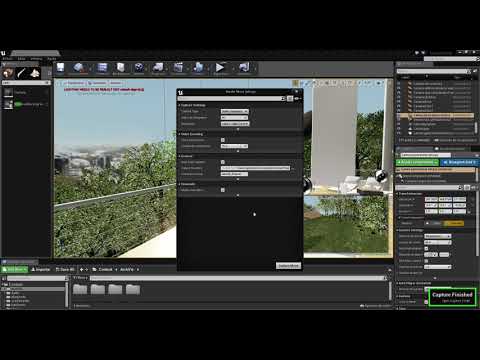
Task: Open View Options in Content Browser
Action: click(x=375, y=306)
